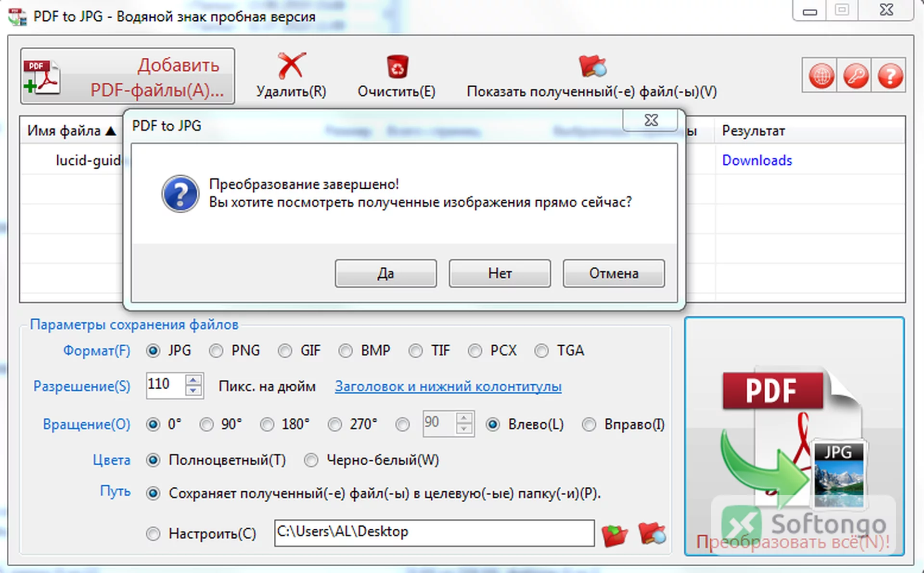Click the output path field C:\Users\AL\Desktop
Screen dimensions: 924x573
click(435, 533)
